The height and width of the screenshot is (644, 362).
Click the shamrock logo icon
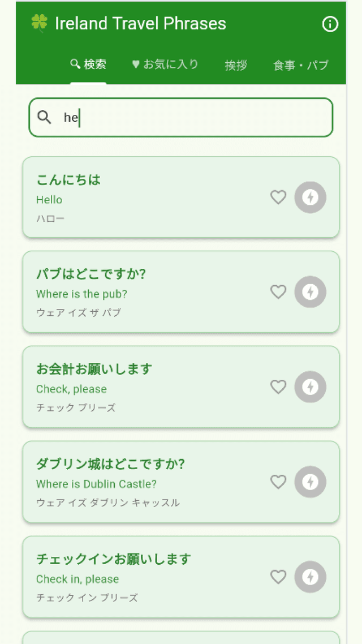point(38,23)
